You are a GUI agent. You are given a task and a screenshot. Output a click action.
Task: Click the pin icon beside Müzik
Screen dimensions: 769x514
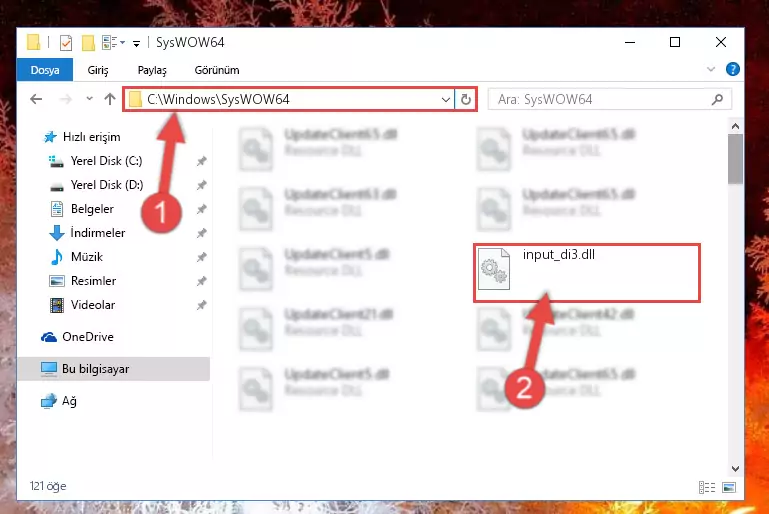pyautogui.click(x=201, y=257)
